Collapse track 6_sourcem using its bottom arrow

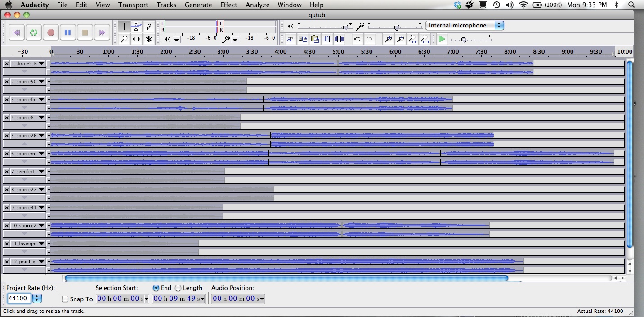(25, 162)
